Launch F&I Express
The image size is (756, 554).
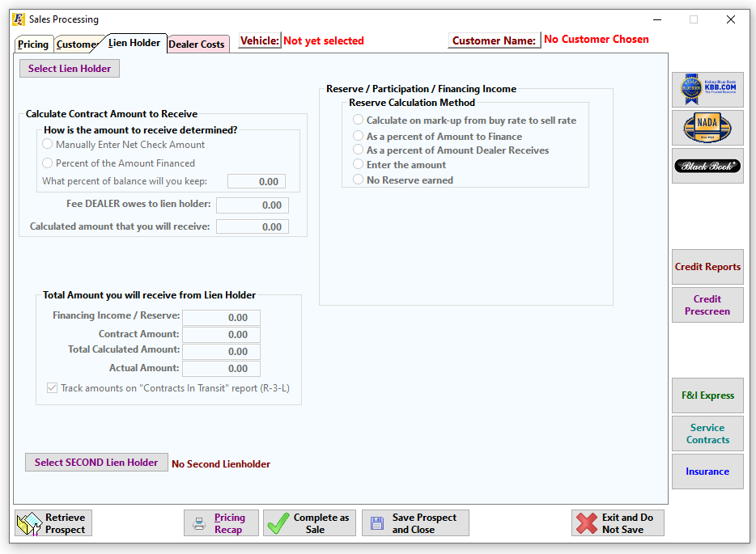coord(707,395)
